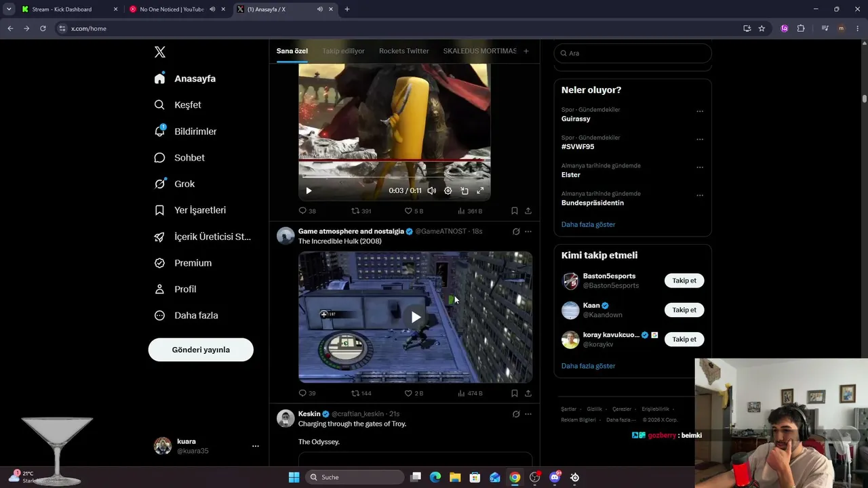Add a new timeline tab with plus icon

tap(526, 51)
